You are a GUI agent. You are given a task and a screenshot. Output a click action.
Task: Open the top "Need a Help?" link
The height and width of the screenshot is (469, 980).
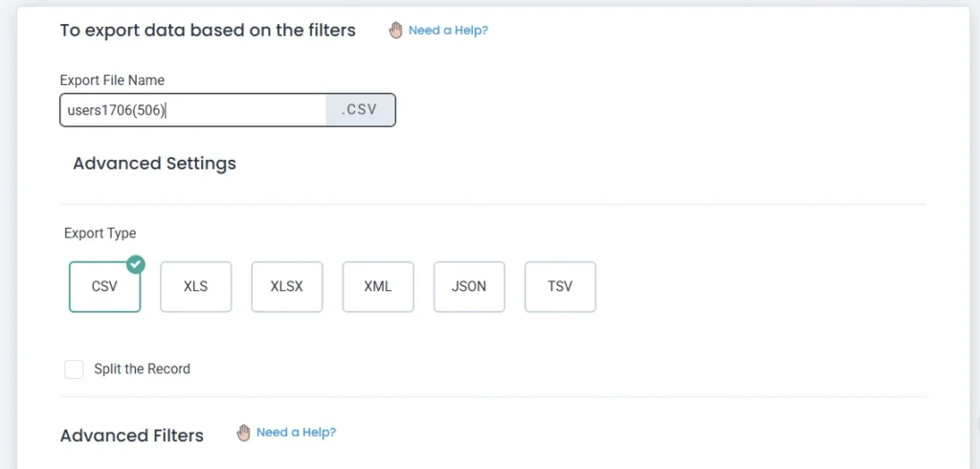tap(448, 31)
